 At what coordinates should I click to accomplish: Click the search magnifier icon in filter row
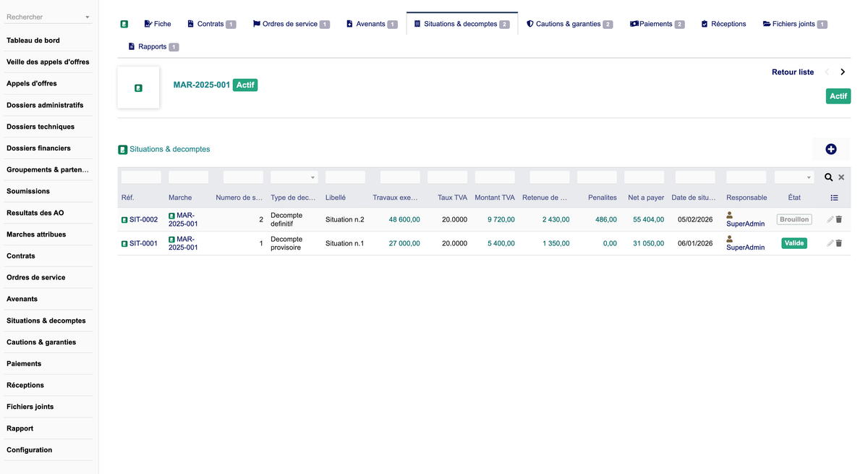(x=829, y=177)
